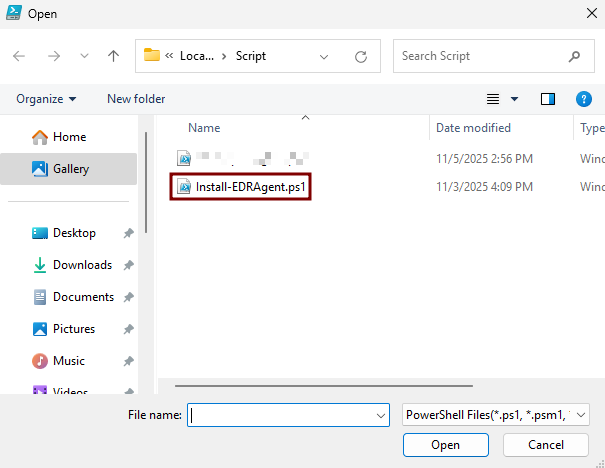Open the file type filter dropdown
This screenshot has width=605, height=468.
point(495,415)
